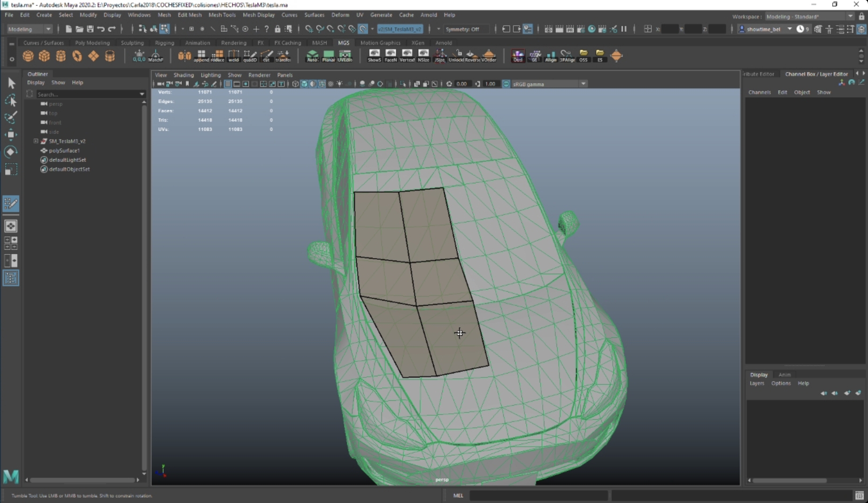This screenshot has width=868, height=503.
Task: Click the transfer attributes shelf icon
Action: pyautogui.click(x=283, y=55)
